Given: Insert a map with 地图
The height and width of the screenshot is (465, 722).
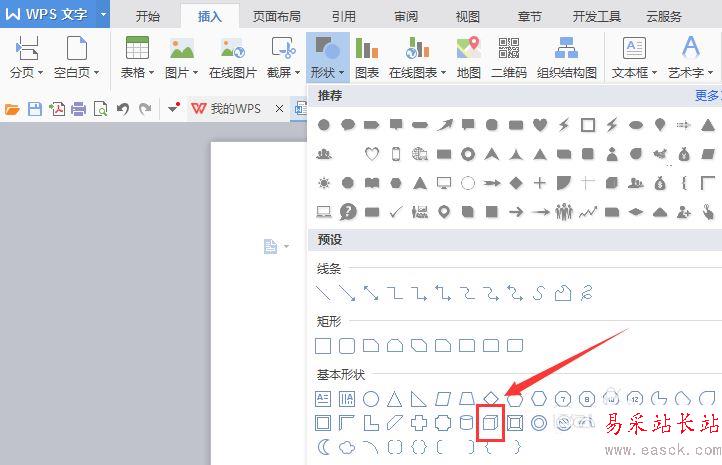Looking at the screenshot, I should point(469,58).
